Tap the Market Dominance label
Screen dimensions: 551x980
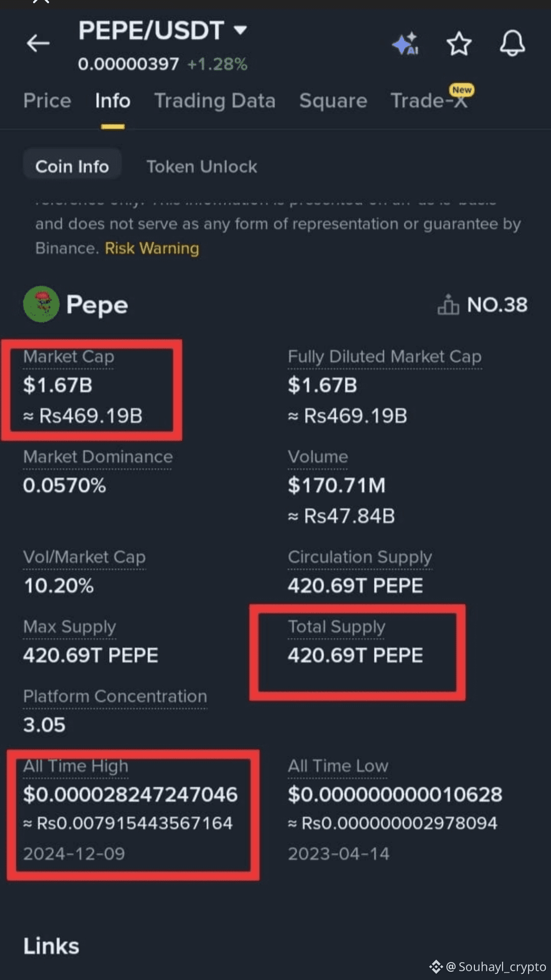tap(97, 457)
